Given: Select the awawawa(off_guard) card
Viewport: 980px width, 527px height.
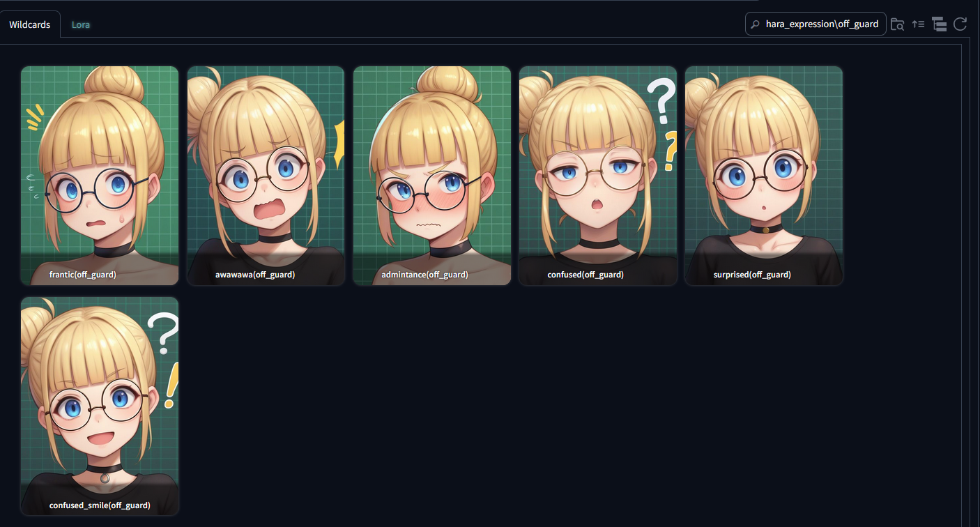Looking at the screenshot, I should point(266,176).
